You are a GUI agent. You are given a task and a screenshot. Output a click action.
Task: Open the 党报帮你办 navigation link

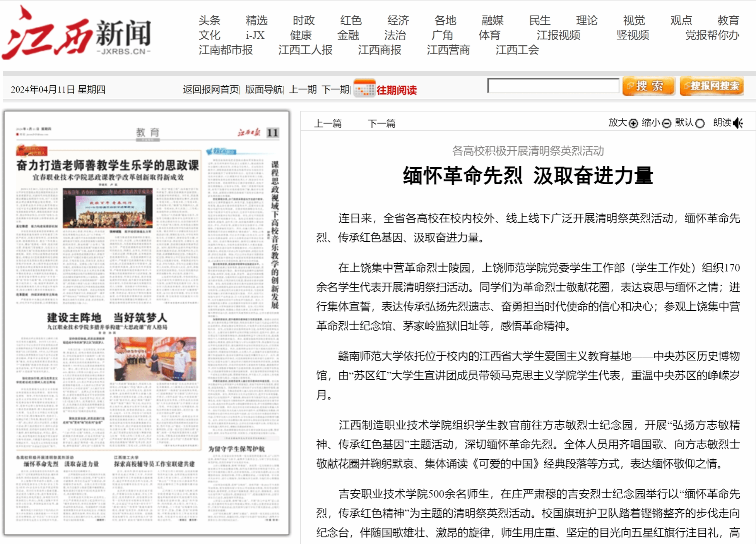(x=712, y=35)
